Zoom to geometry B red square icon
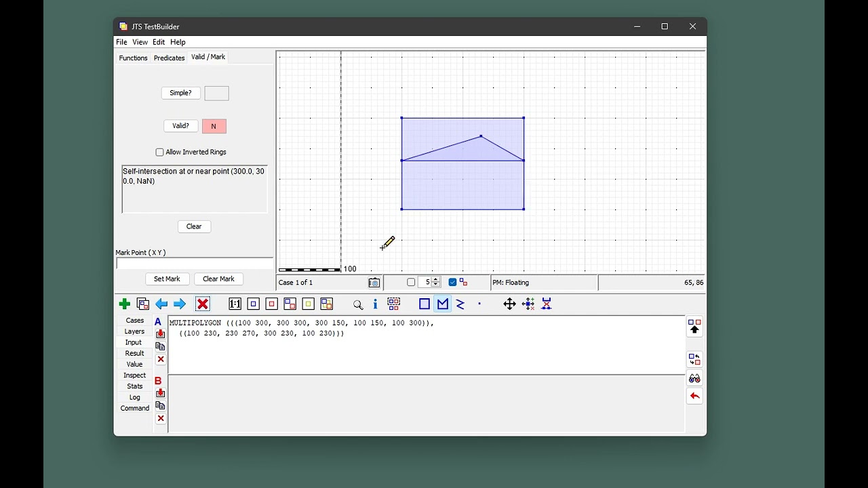 pyautogui.click(x=271, y=304)
